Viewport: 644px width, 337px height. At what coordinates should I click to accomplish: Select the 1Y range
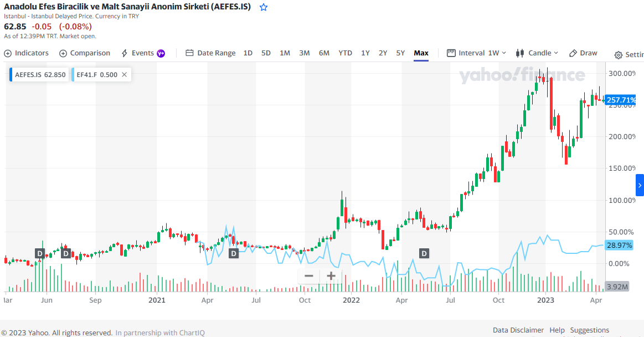tap(365, 53)
